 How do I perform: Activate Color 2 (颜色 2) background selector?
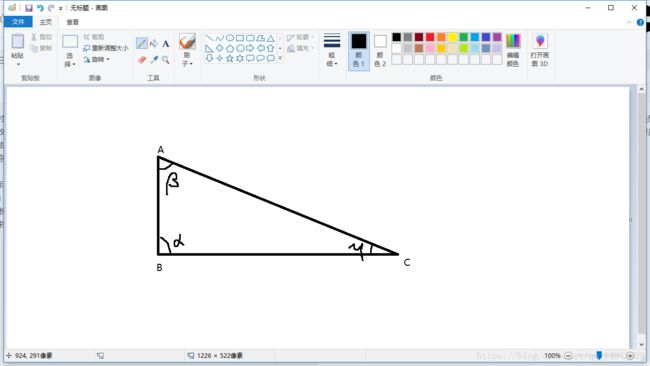pyautogui.click(x=380, y=51)
